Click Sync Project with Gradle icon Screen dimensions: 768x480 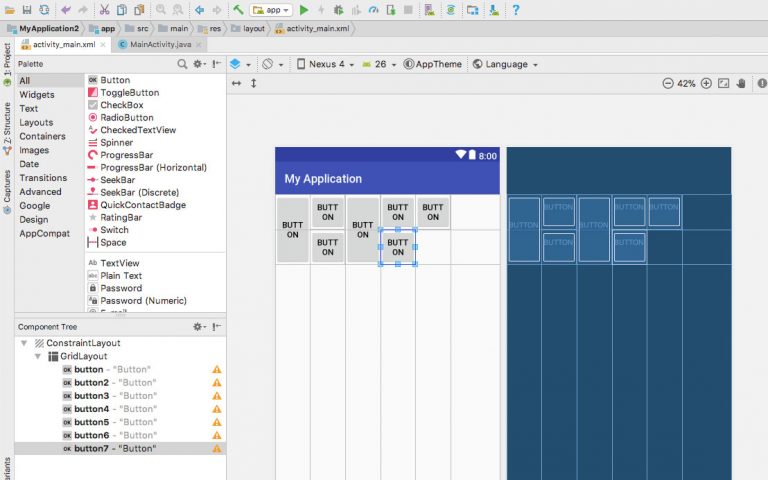[x=451, y=10]
